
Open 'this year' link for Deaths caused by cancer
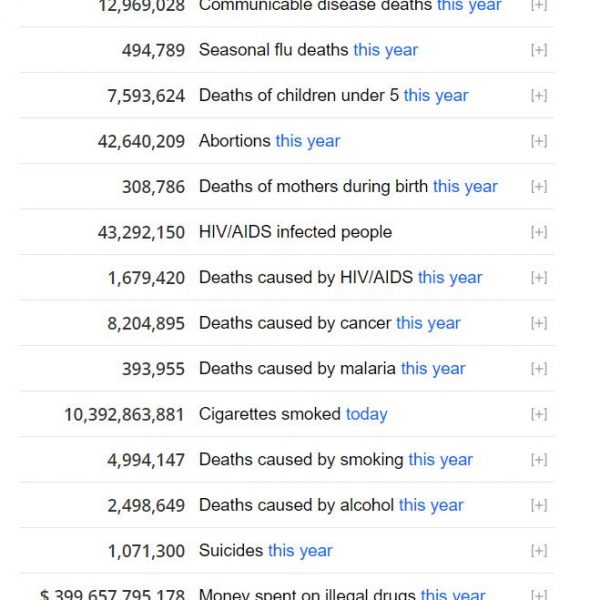click(x=428, y=323)
